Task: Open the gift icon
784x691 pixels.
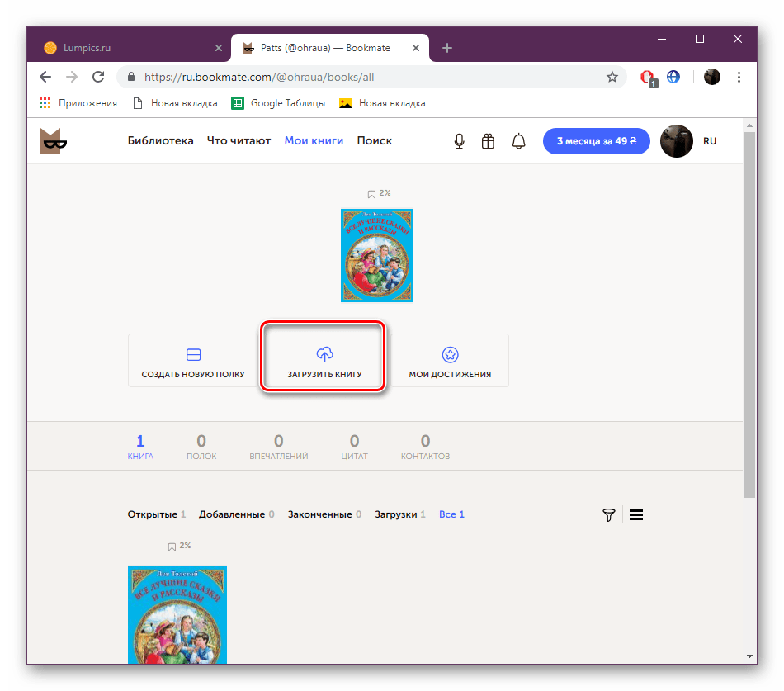Action: point(488,141)
